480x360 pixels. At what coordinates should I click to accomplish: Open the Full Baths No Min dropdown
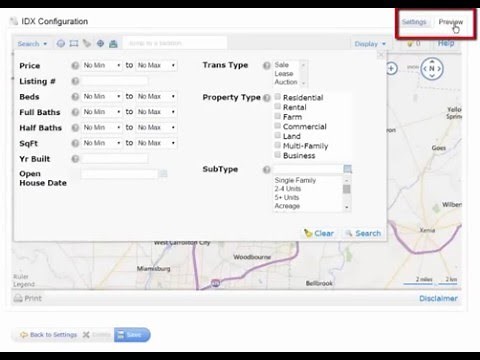point(102,112)
